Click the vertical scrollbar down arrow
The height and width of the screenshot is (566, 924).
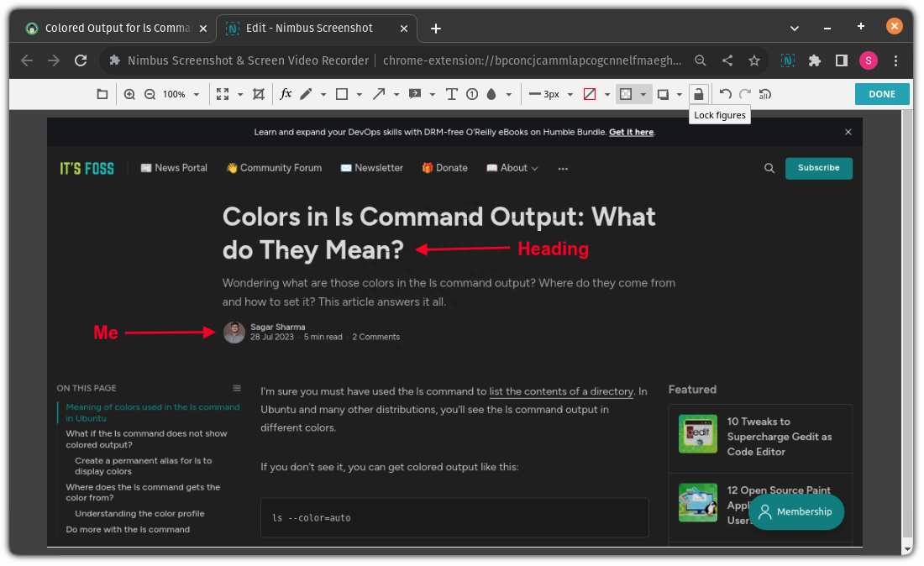coord(906,548)
